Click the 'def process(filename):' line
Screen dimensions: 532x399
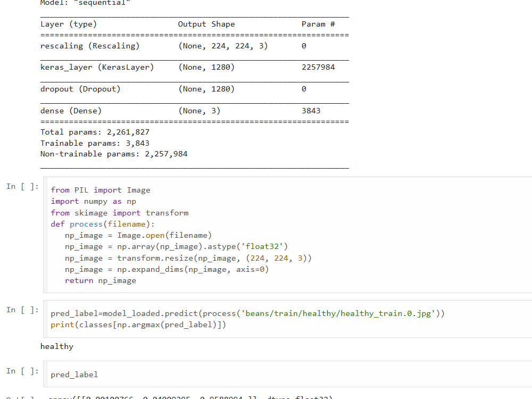click(103, 225)
